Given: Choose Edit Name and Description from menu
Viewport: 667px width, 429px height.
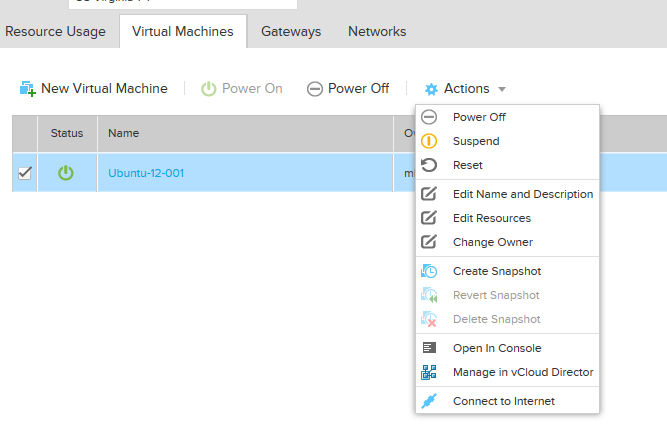Looking at the screenshot, I should (x=522, y=194).
